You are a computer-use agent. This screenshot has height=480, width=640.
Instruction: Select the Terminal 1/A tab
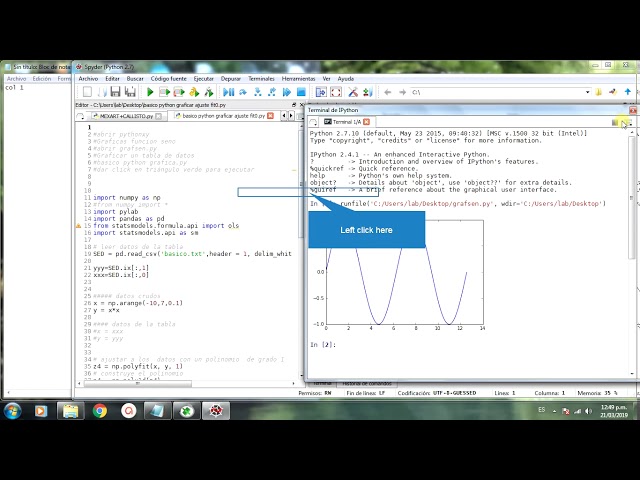(346, 122)
